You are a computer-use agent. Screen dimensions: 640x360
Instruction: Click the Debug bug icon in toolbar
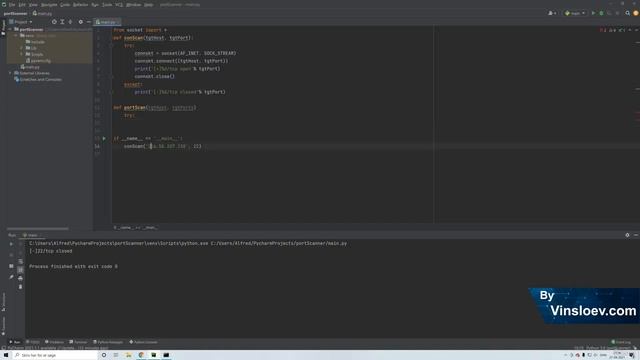point(601,13)
